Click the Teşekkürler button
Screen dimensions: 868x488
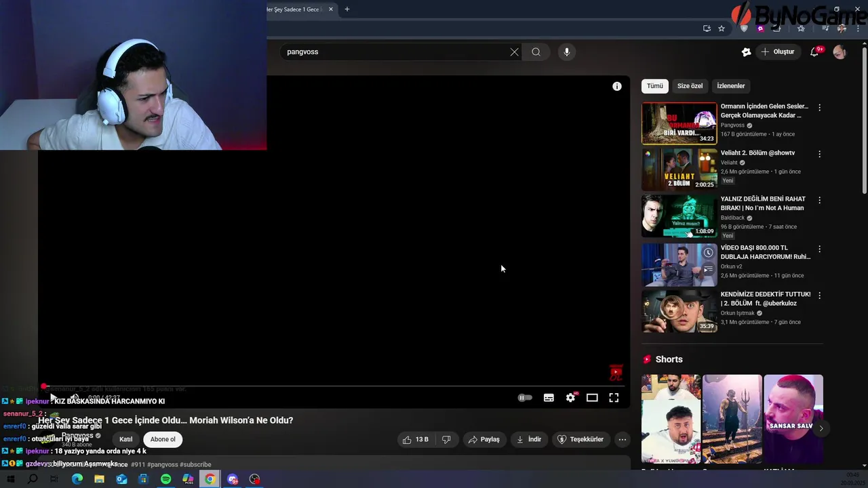[580, 439]
